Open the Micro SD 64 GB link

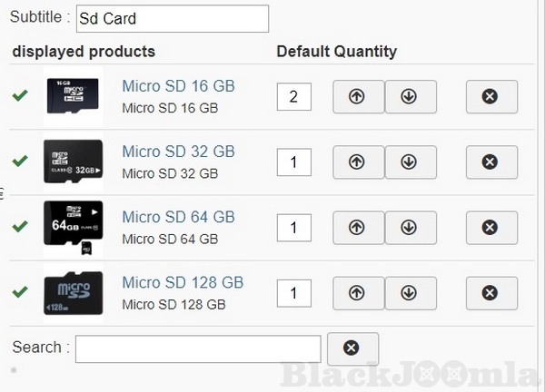[x=178, y=217]
